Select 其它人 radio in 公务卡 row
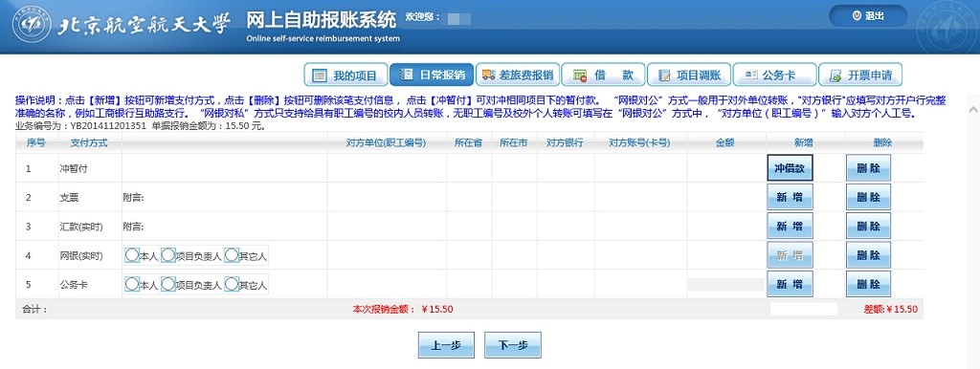Viewport: 980px width, 369px height. click(x=232, y=284)
